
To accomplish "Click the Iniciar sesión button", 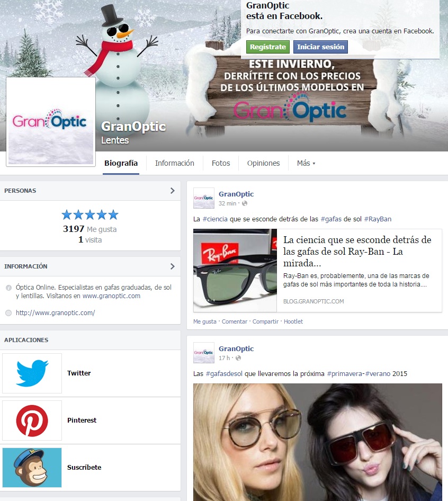I will [x=320, y=47].
